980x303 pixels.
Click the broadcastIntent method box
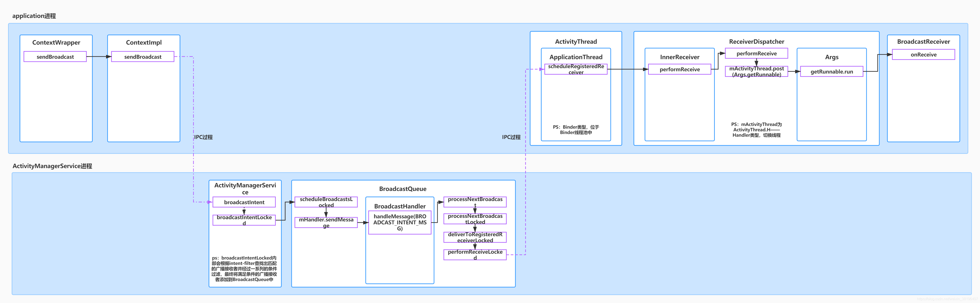[x=244, y=202]
